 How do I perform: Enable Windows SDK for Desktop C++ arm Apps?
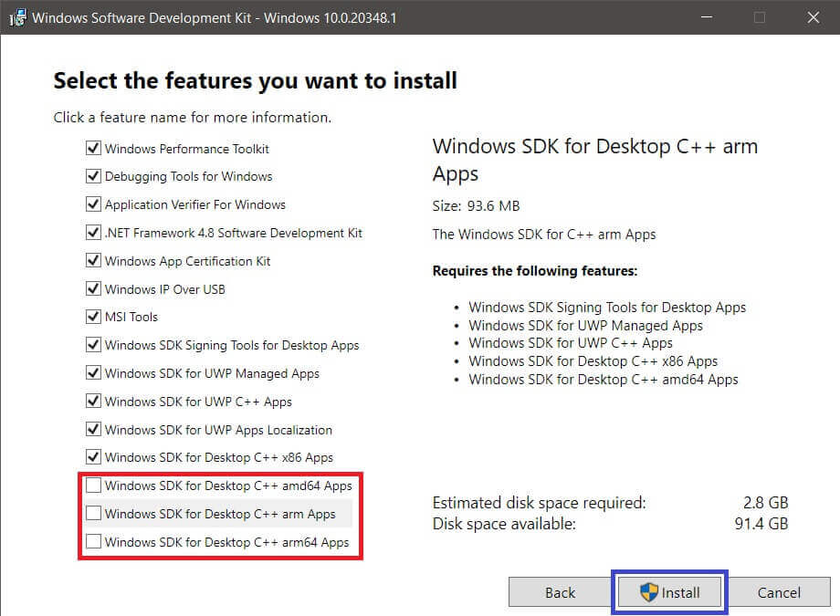93,513
